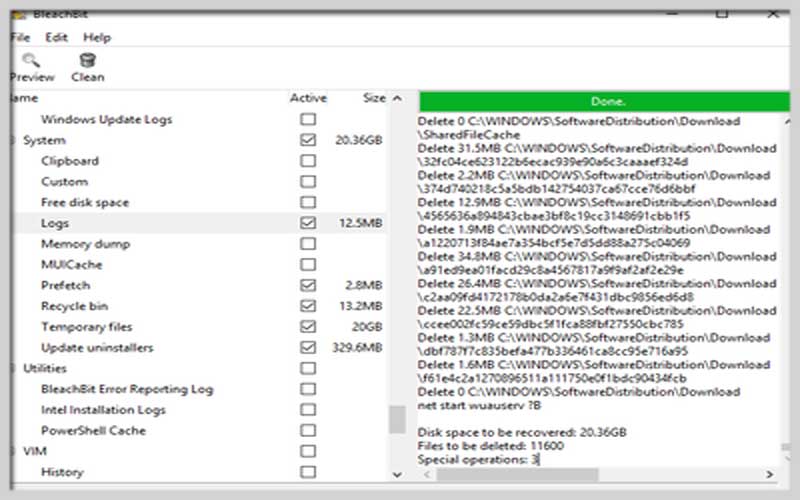
Task: Tick BleachBit Error Reporting Log checkbox
Action: tap(308, 389)
